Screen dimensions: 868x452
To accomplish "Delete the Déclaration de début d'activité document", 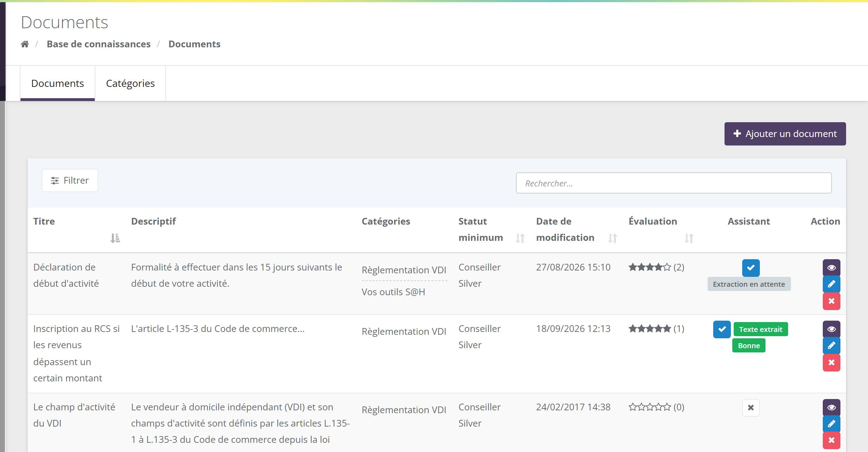I will click(x=831, y=301).
